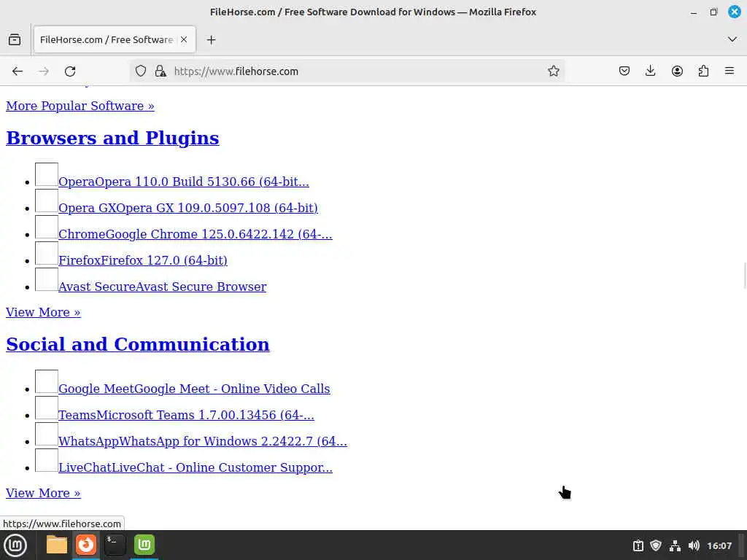Open Opera 110.0 Build 5130.66 link

(183, 182)
